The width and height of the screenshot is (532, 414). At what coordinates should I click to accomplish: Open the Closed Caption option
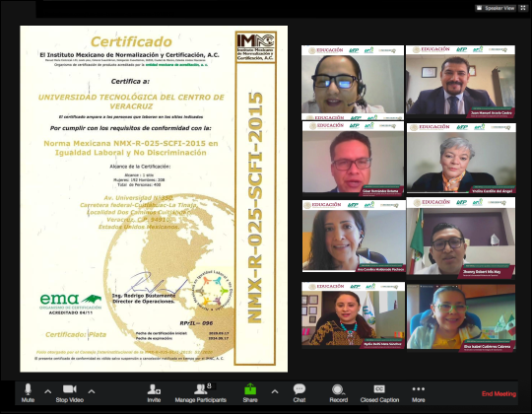379,393
